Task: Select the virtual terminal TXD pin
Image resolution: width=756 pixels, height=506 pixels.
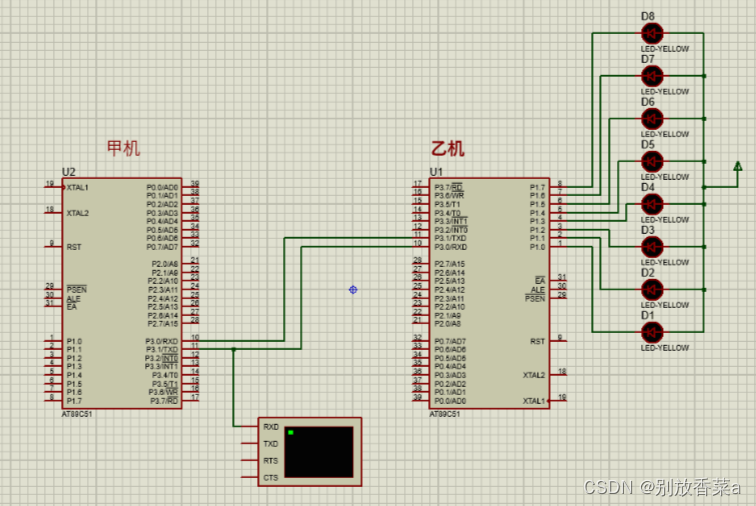Action: pyautogui.click(x=271, y=444)
